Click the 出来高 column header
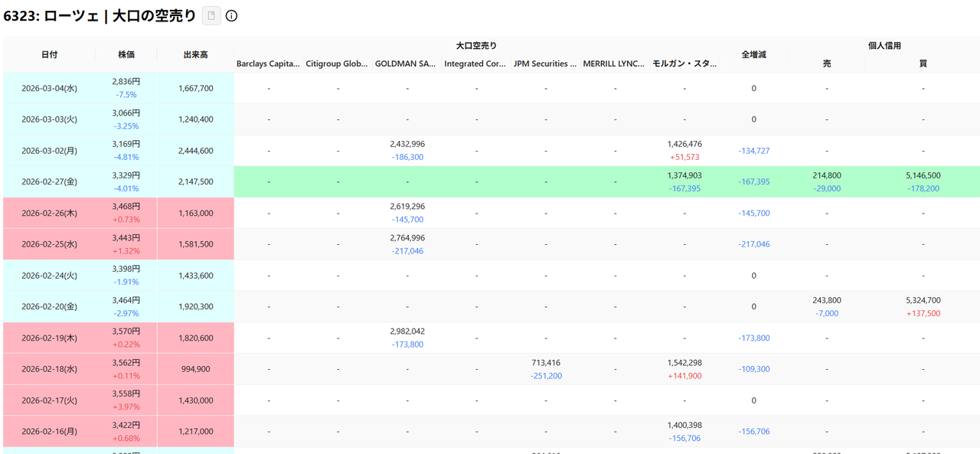Viewport: 980px width, 454px height. 195,55
